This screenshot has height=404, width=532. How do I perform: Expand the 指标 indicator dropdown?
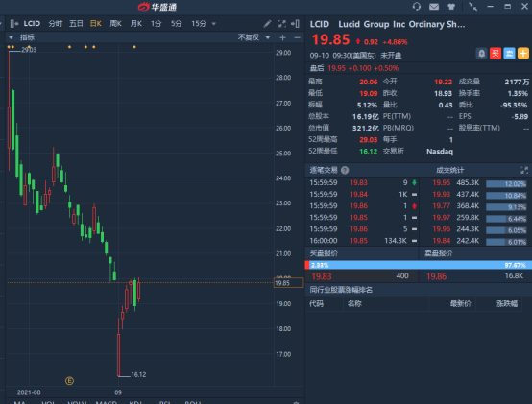tap(11, 37)
